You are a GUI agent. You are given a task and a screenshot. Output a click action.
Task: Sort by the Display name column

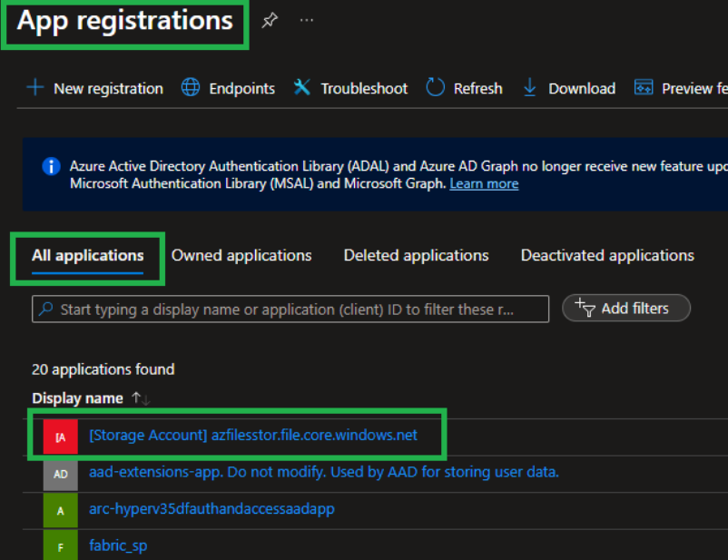coord(77,398)
